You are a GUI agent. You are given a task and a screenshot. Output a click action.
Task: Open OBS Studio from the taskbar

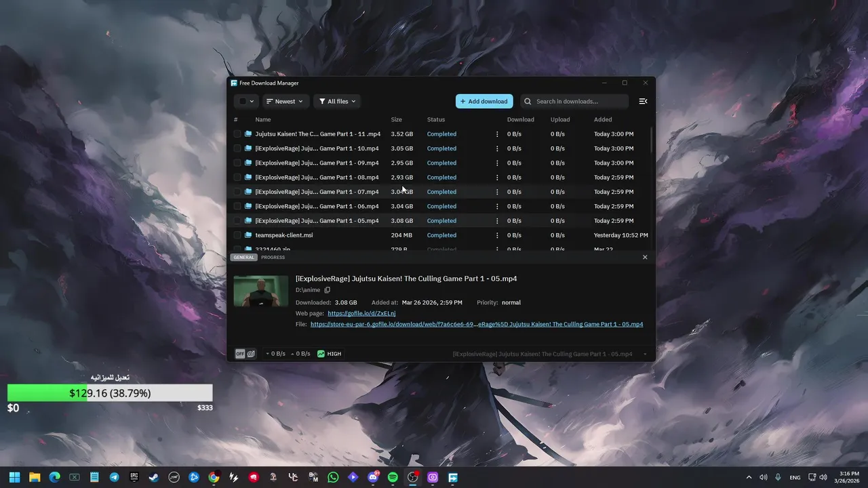tap(413, 477)
